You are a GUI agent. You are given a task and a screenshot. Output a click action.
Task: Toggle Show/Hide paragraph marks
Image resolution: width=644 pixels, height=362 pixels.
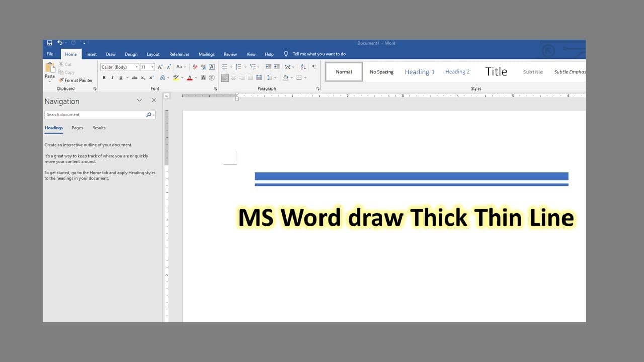pyautogui.click(x=314, y=67)
